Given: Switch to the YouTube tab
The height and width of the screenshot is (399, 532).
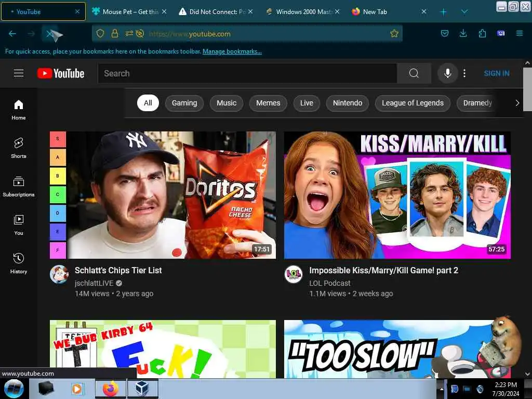Looking at the screenshot, I should tap(44, 11).
